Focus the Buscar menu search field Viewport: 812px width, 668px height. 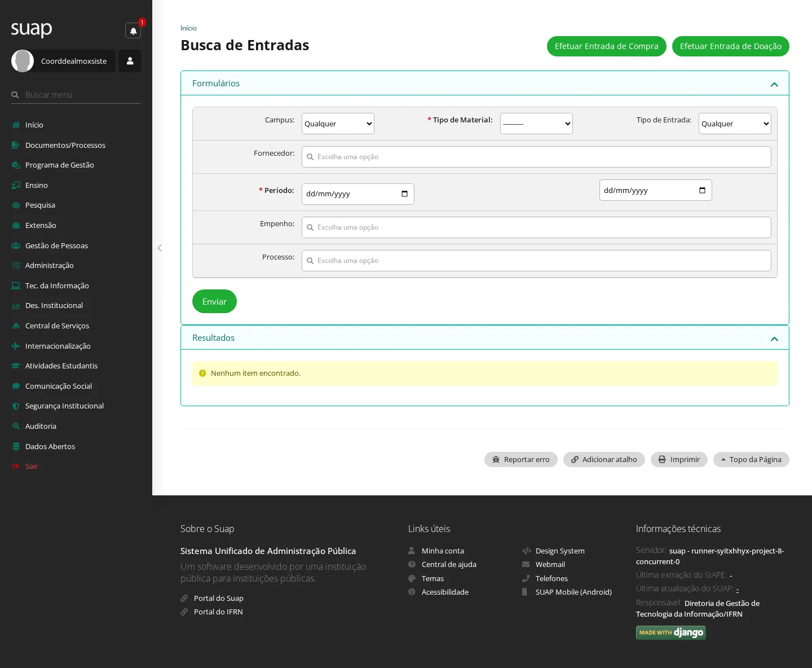[76, 95]
